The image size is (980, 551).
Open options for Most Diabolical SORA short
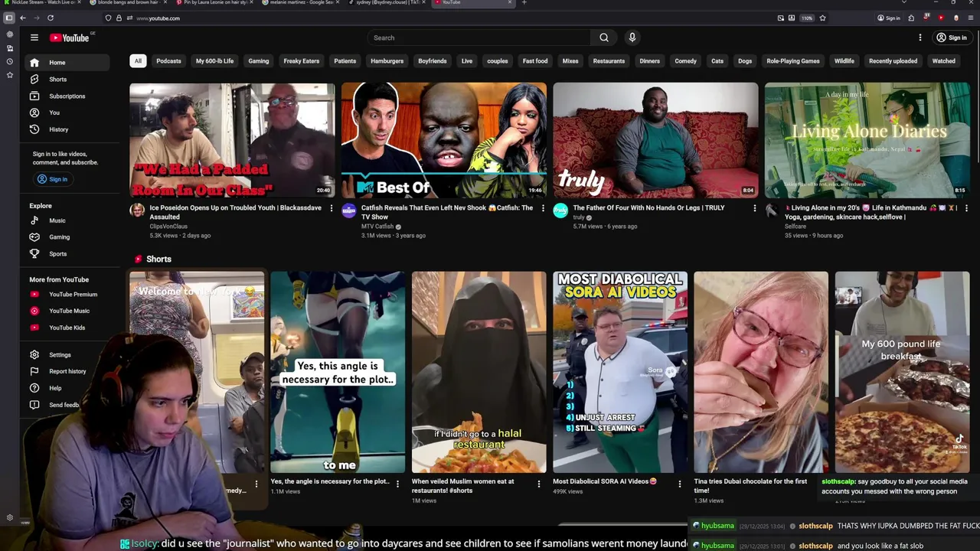tap(679, 484)
